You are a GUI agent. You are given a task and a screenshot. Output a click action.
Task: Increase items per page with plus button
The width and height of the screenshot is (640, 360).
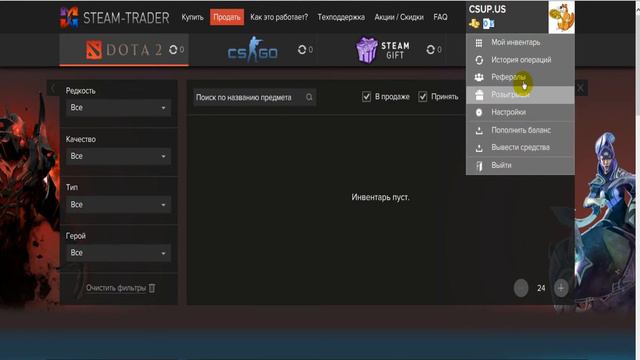click(x=561, y=288)
